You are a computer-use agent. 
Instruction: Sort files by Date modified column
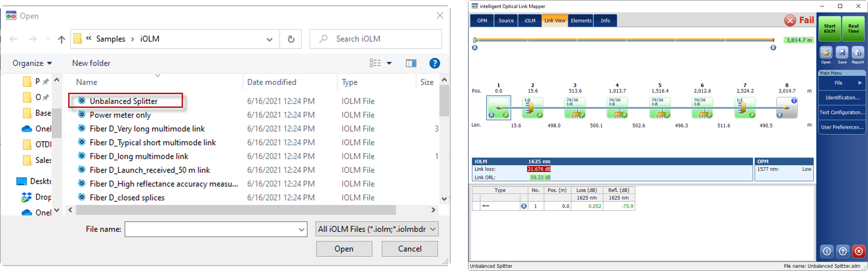pos(271,82)
